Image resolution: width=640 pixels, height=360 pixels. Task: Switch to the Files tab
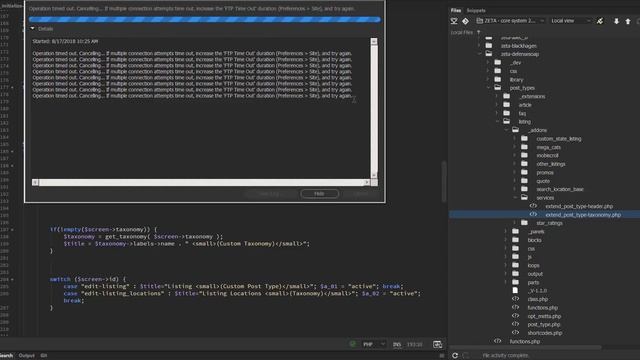point(456,11)
